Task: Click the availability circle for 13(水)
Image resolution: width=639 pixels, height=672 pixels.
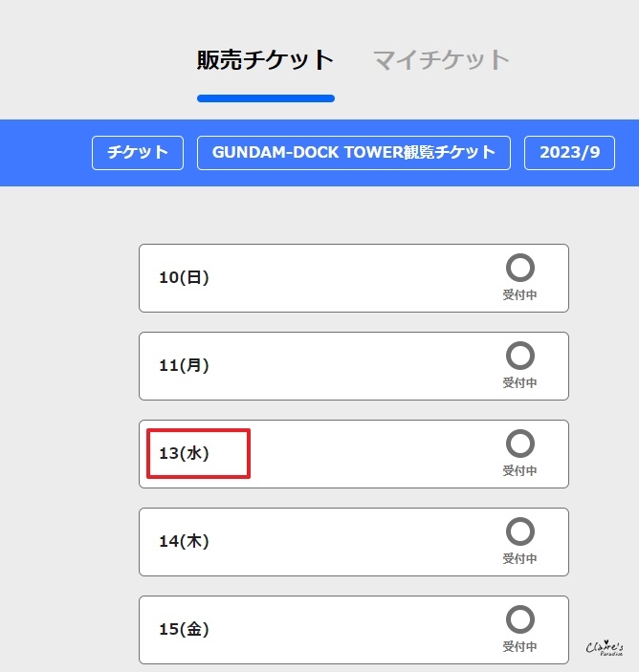Action: point(519,444)
